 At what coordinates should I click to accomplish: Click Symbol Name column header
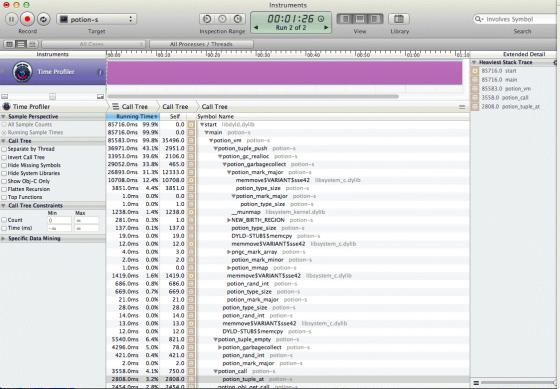(215, 116)
